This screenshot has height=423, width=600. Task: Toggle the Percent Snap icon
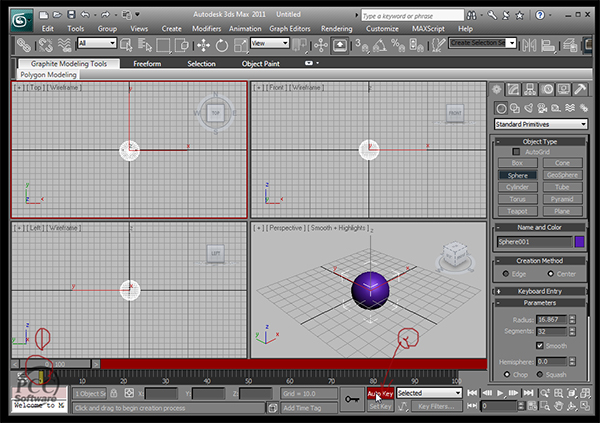(398, 45)
